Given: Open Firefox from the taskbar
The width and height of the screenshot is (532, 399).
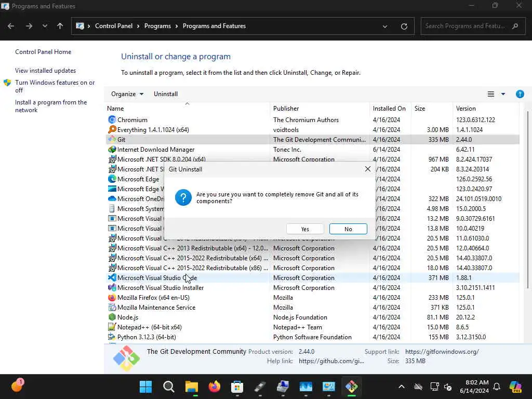Looking at the screenshot, I should pyautogui.click(x=214, y=387).
